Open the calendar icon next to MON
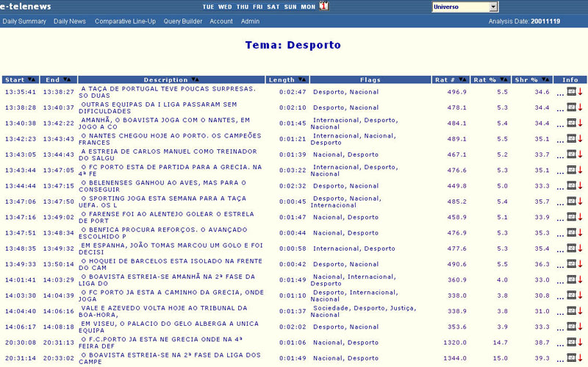The height and width of the screenshot is (367, 588). click(324, 6)
